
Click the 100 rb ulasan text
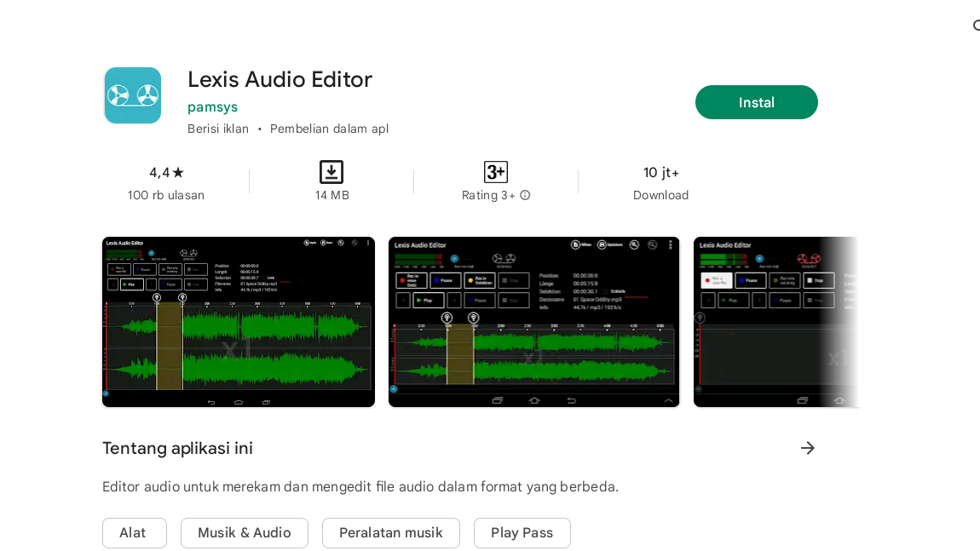[x=166, y=196]
